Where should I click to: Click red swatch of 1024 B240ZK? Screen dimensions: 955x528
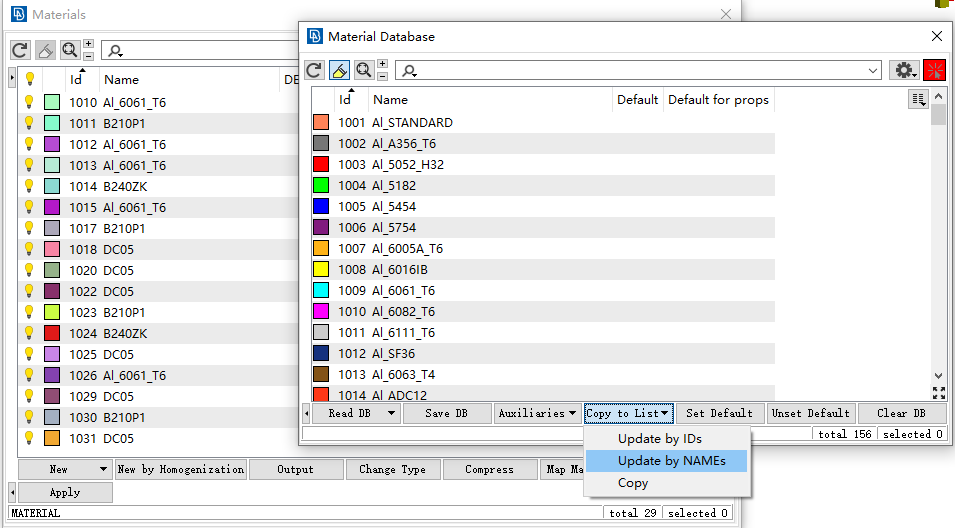coord(52,333)
